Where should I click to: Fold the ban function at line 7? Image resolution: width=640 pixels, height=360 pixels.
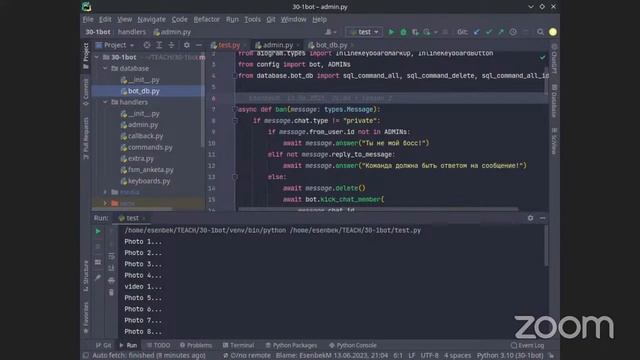[x=235, y=109]
